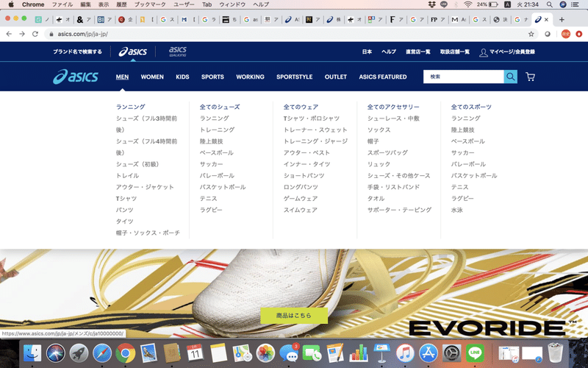This screenshot has height=368, width=588.
Task: Open the ファイル menu
Action: (x=62, y=4)
